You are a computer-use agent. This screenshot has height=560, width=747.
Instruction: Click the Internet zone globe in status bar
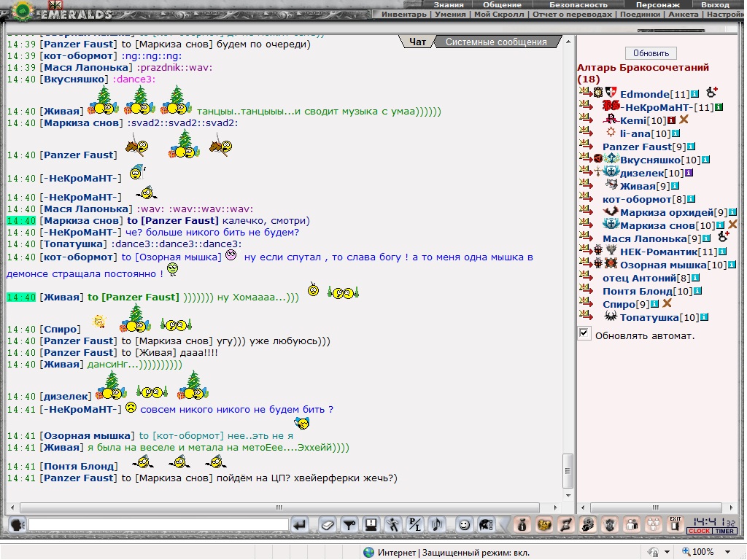tap(368, 553)
